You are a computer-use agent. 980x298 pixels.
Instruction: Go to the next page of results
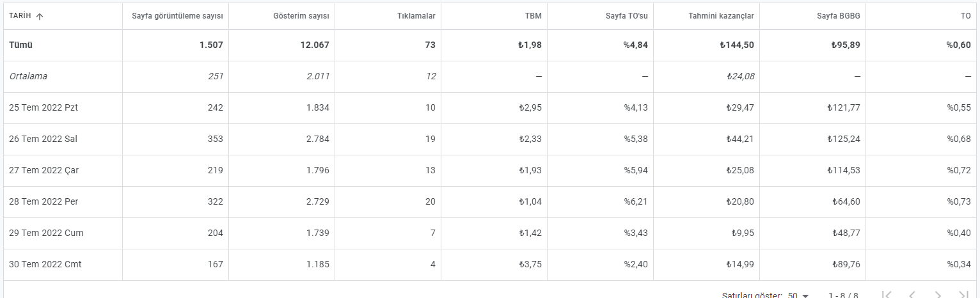[938, 295]
